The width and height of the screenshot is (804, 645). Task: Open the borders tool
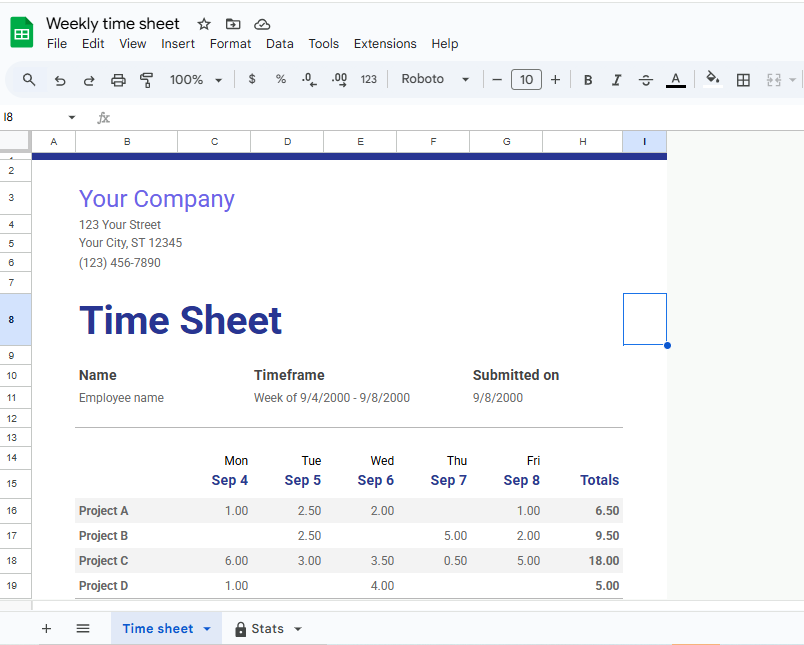(x=743, y=80)
